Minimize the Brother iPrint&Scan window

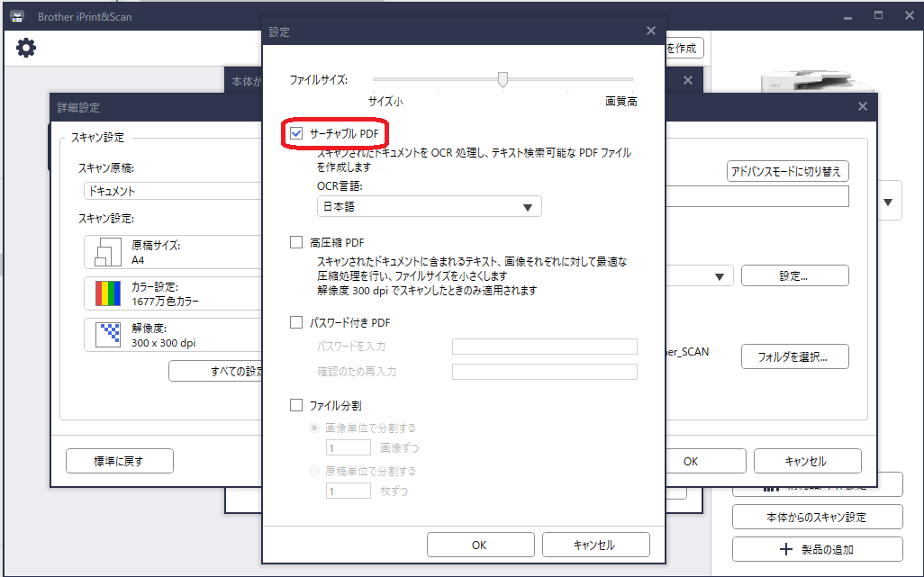pyautogui.click(x=847, y=16)
